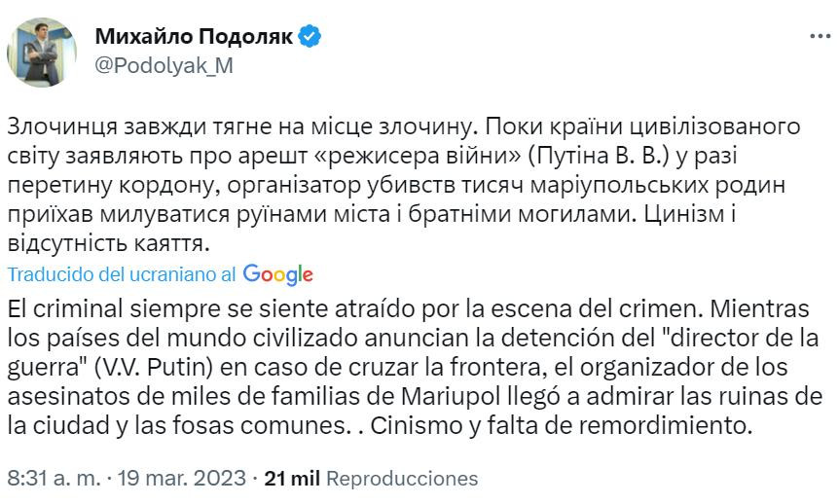Click the date 19 mar. 2023
Image resolution: width=839 pixels, height=504 pixels.
point(182,479)
